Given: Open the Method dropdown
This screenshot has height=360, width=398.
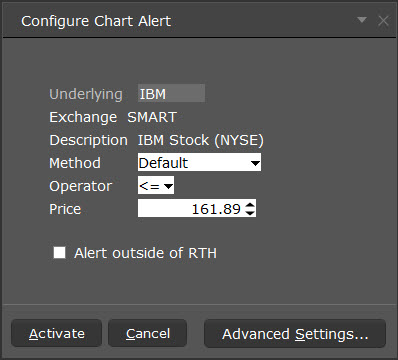Looking at the screenshot, I should pos(199,162).
